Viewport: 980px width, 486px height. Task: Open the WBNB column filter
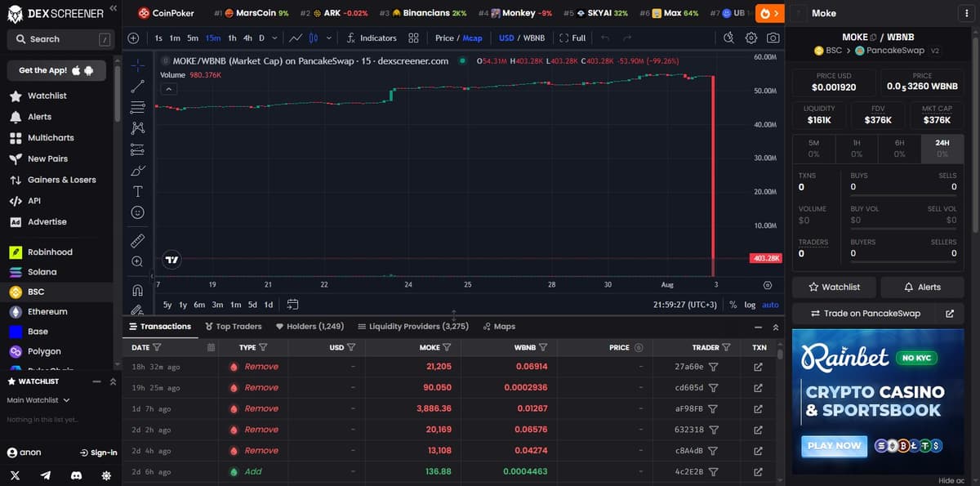pyautogui.click(x=542, y=347)
